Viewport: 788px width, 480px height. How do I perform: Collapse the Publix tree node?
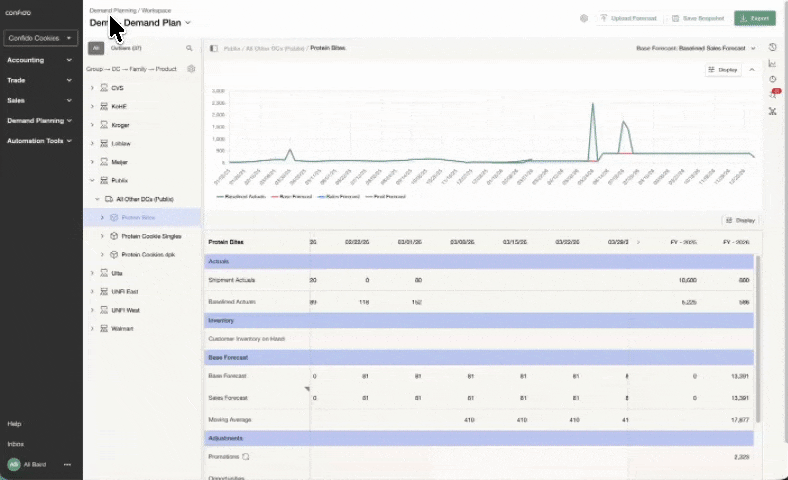point(92,181)
